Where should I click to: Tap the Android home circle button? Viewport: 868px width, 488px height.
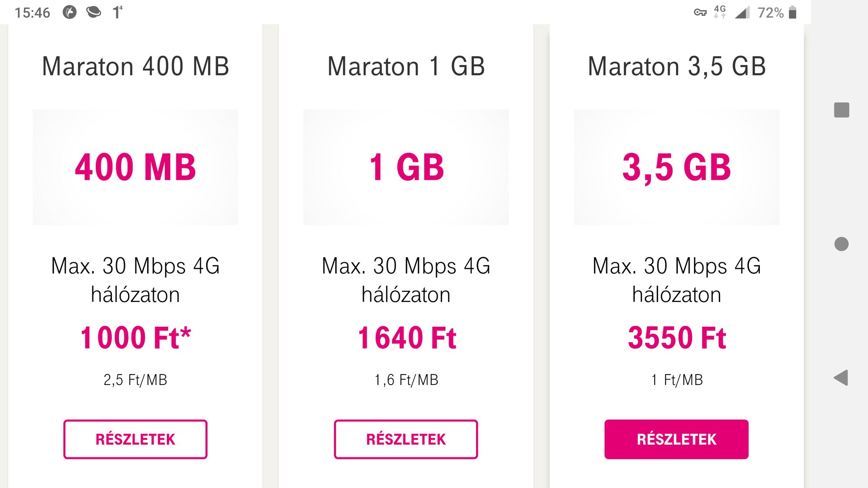click(x=841, y=244)
